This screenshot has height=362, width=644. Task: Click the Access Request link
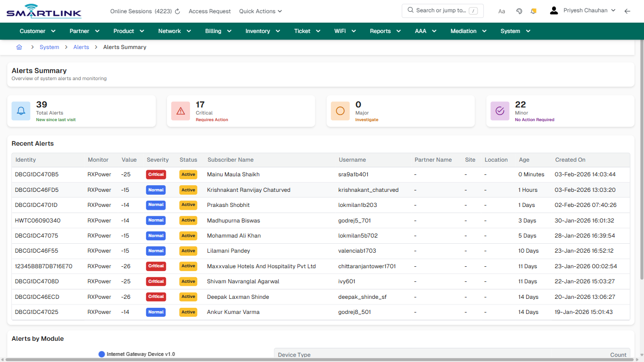point(209,11)
